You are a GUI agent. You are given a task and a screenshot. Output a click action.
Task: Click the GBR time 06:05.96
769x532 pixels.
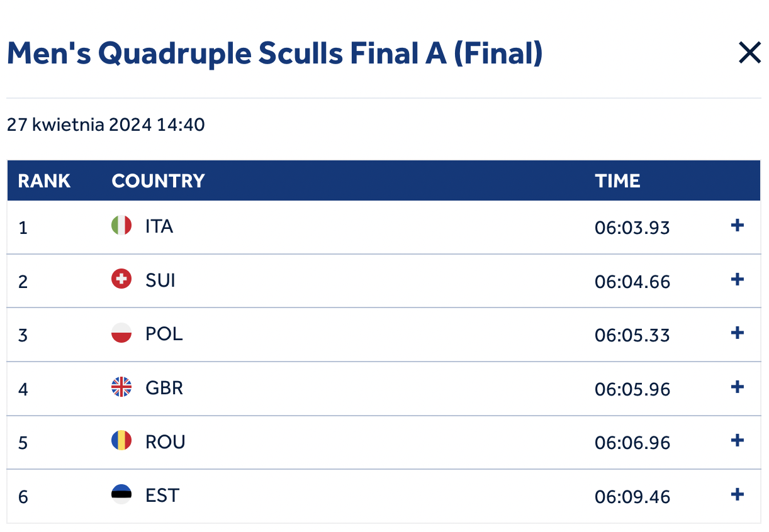coord(632,389)
